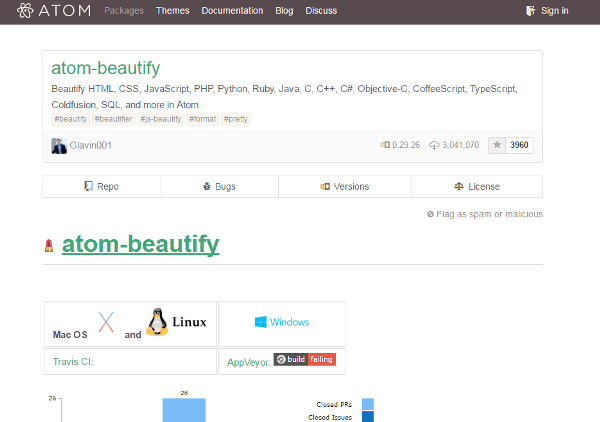Viewport: 600px width, 422px height.
Task: Click the build failing badge
Action: pyautogui.click(x=305, y=360)
